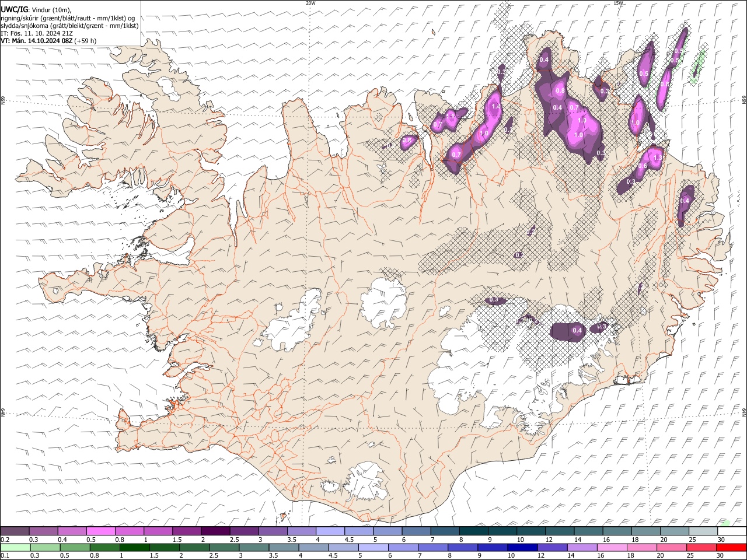Image resolution: width=747 pixels, height=560 pixels.
Task: Pick lower legend swatch starting at 3
Action: click(254, 547)
